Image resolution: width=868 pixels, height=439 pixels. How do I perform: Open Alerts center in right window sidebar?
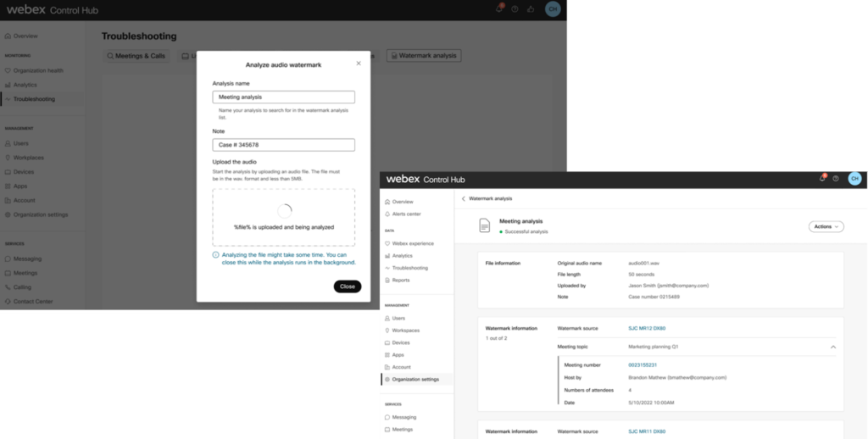403,214
